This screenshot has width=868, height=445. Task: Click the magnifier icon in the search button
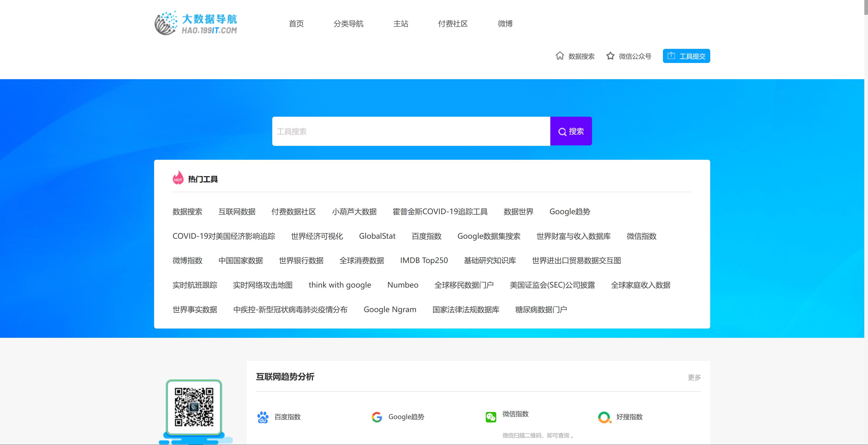562,132
